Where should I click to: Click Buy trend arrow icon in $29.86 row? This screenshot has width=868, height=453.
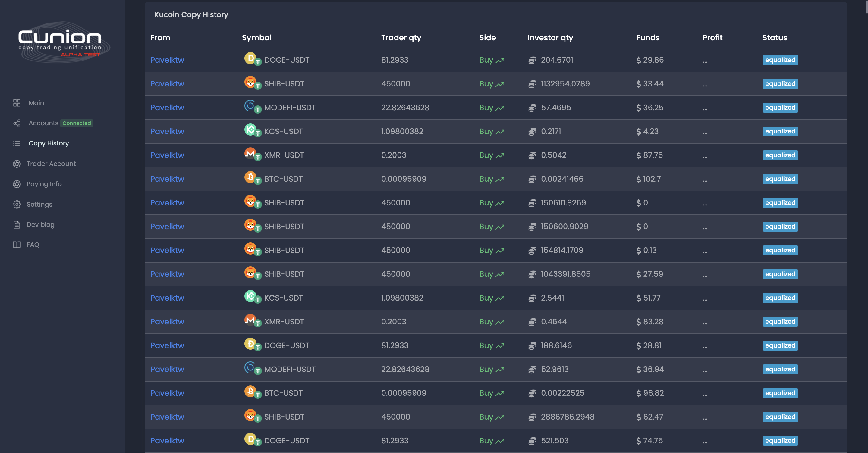point(500,61)
